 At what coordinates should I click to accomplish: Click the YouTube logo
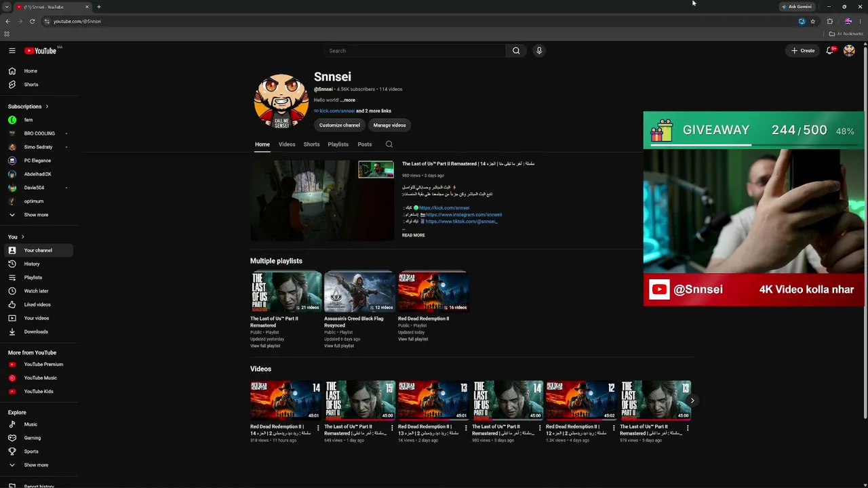point(40,51)
